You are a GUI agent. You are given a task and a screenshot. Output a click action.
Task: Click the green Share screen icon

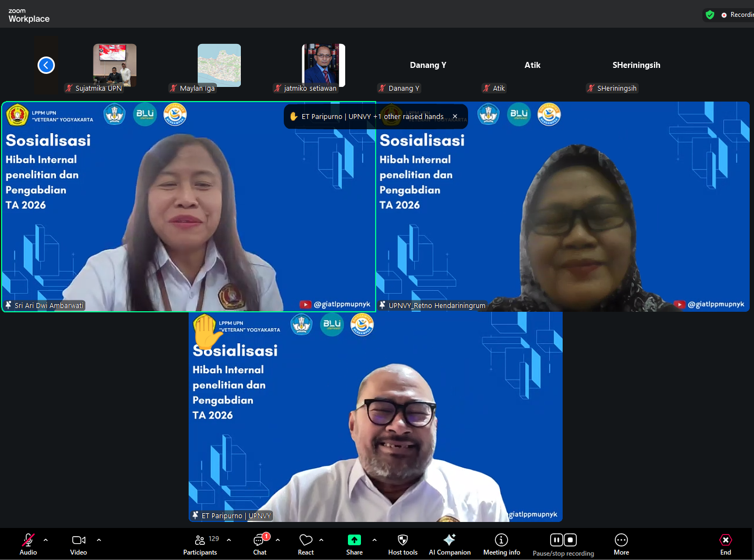point(354,540)
